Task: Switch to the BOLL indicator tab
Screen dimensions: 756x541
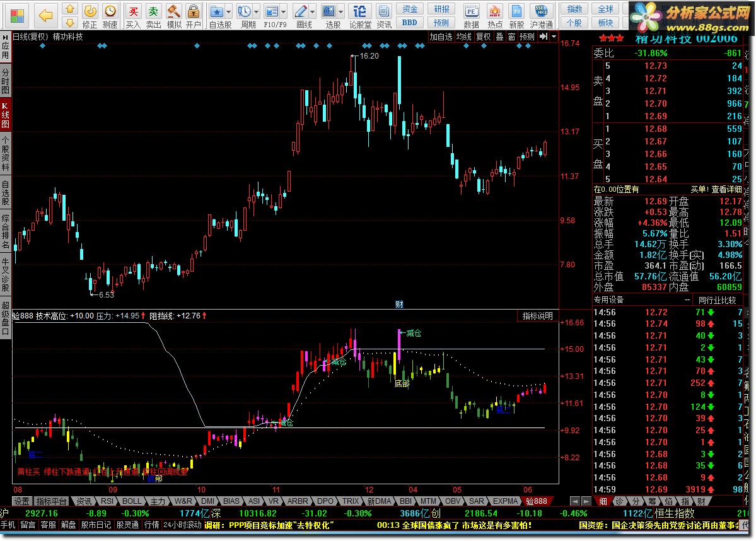Action: pyautogui.click(x=132, y=501)
